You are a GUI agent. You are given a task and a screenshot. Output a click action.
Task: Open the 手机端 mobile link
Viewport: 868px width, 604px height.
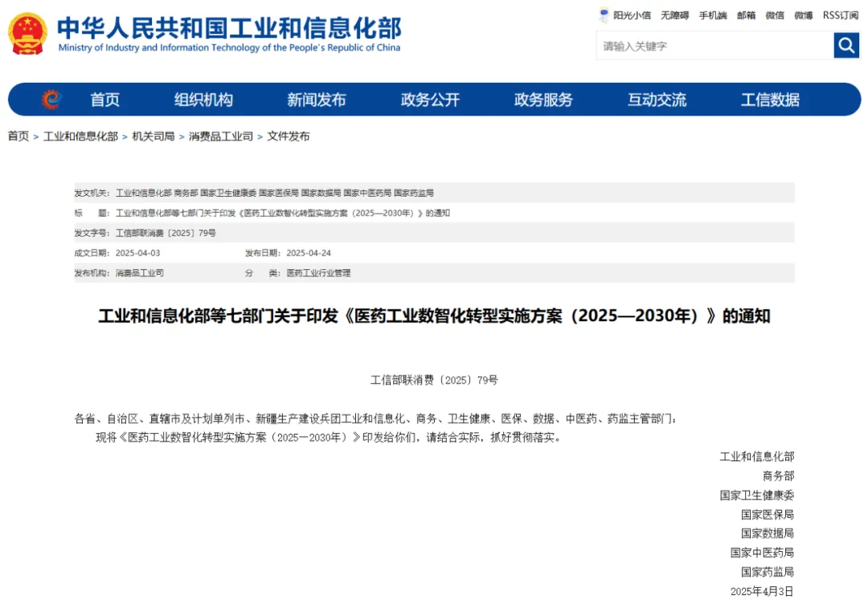click(x=713, y=15)
